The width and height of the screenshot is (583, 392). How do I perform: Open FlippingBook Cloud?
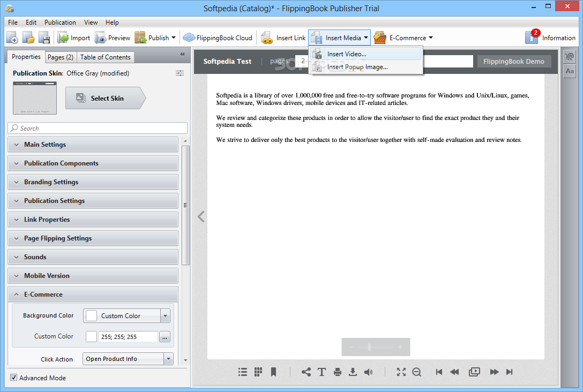click(x=218, y=38)
